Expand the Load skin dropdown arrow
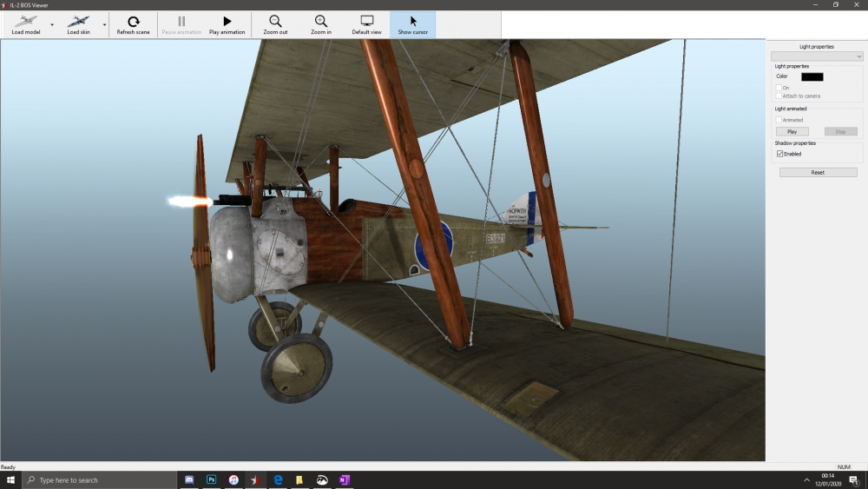Viewport: 868px width, 489px height. point(105,24)
